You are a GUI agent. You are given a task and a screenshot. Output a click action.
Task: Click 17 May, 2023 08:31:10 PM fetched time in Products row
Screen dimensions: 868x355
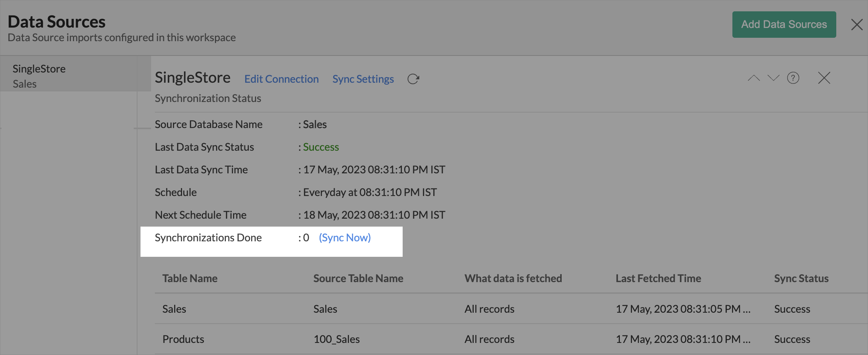click(x=683, y=339)
